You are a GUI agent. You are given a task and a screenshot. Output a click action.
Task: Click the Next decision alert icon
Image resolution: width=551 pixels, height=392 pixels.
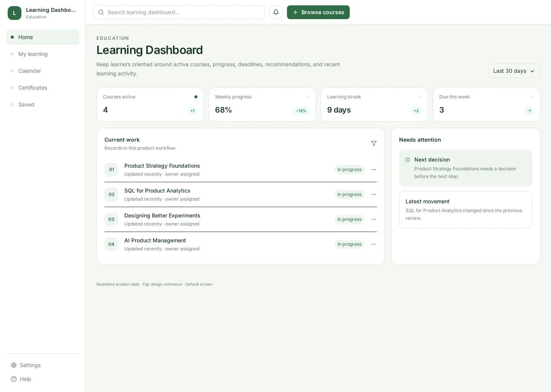(x=408, y=160)
